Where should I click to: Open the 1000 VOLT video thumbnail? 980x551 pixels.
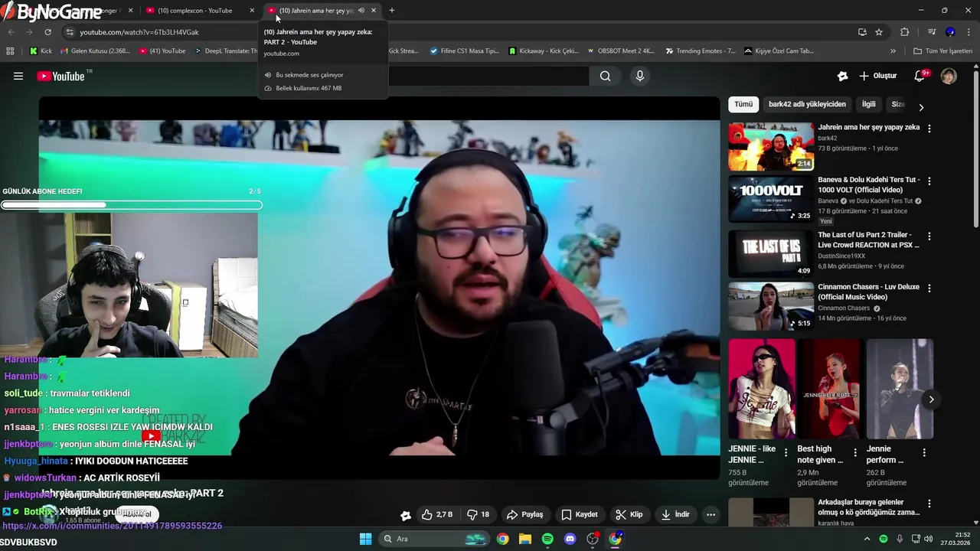coord(771,200)
